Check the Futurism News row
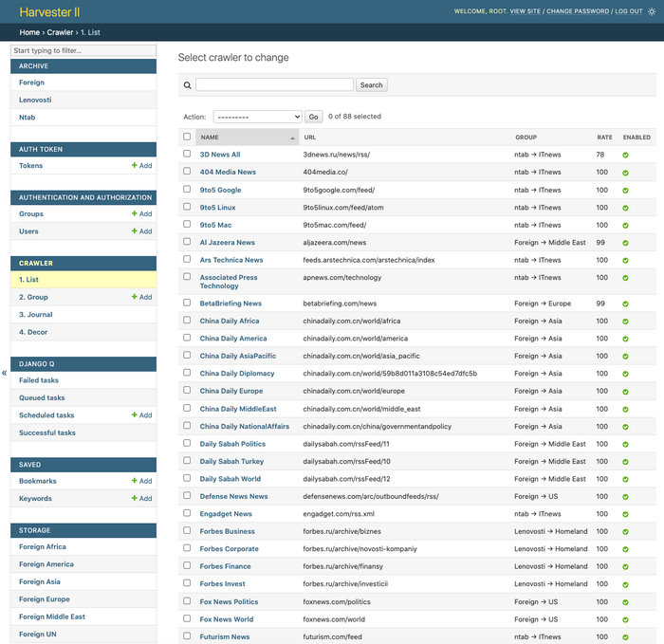Viewport: 664px width, 644px height. 187,636
